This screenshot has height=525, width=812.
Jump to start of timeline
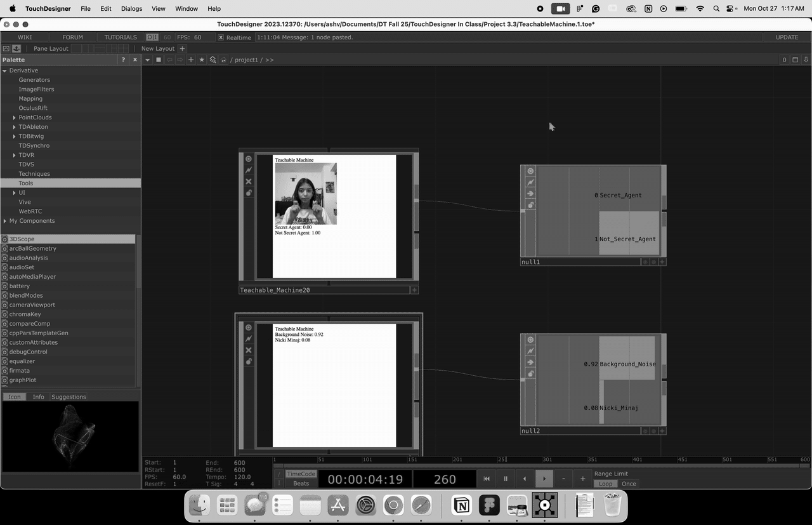tap(487, 479)
